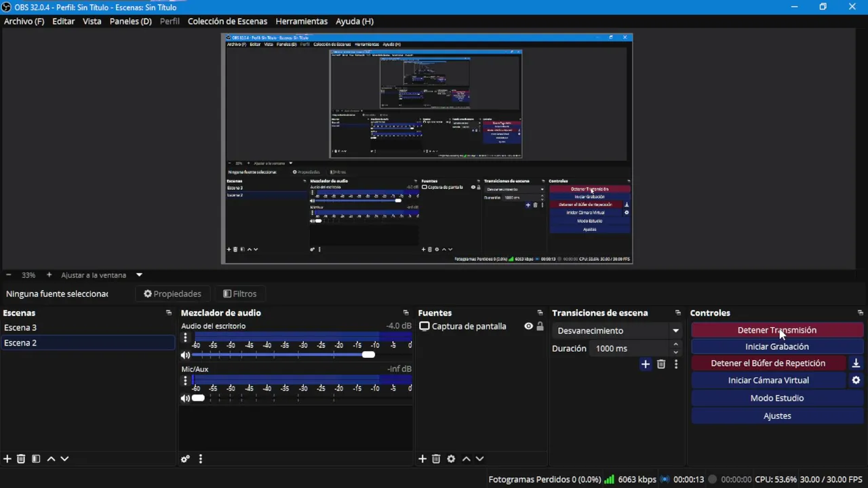
Task: Enable Modo Estudio
Action: pos(776,398)
